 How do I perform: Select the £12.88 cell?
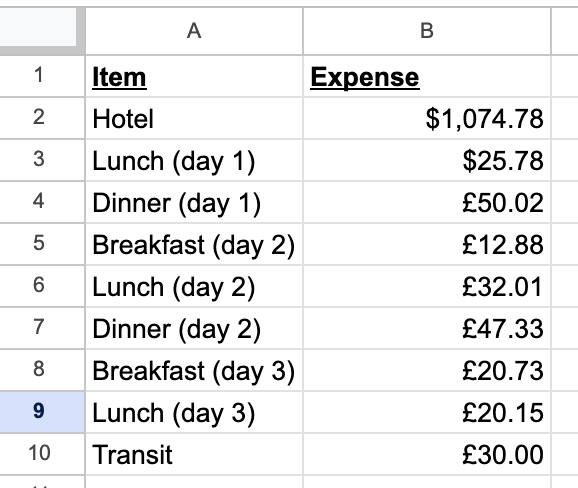pos(427,244)
